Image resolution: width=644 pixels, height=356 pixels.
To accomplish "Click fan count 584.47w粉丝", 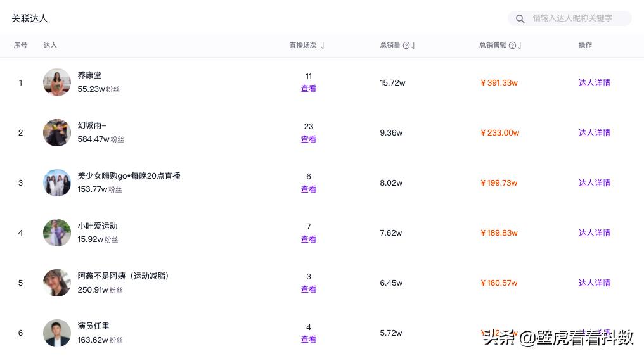I will [101, 139].
